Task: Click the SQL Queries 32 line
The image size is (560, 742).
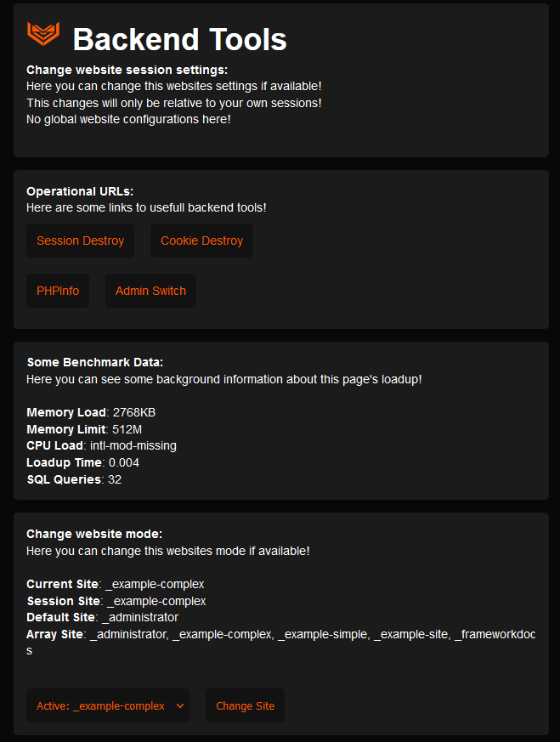Action: [x=75, y=479]
